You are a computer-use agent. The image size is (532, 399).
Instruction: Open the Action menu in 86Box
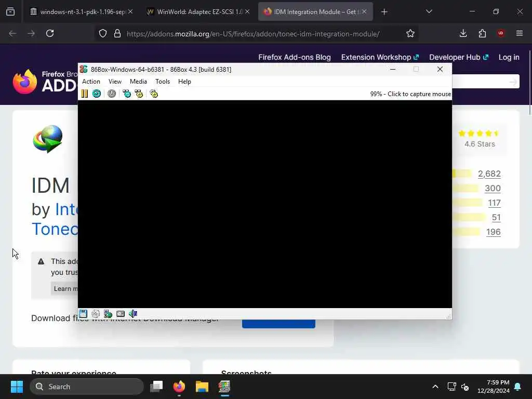pos(91,82)
